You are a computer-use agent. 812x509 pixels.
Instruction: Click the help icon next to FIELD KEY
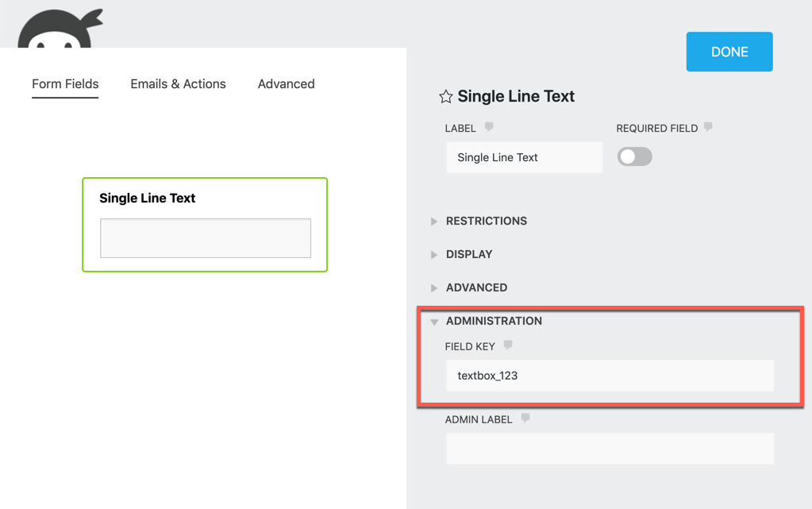pos(508,345)
